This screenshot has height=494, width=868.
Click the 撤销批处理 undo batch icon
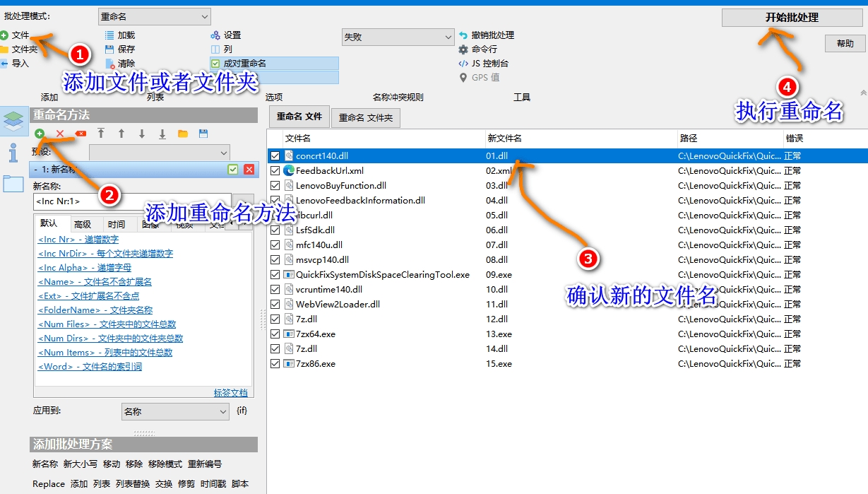point(463,35)
